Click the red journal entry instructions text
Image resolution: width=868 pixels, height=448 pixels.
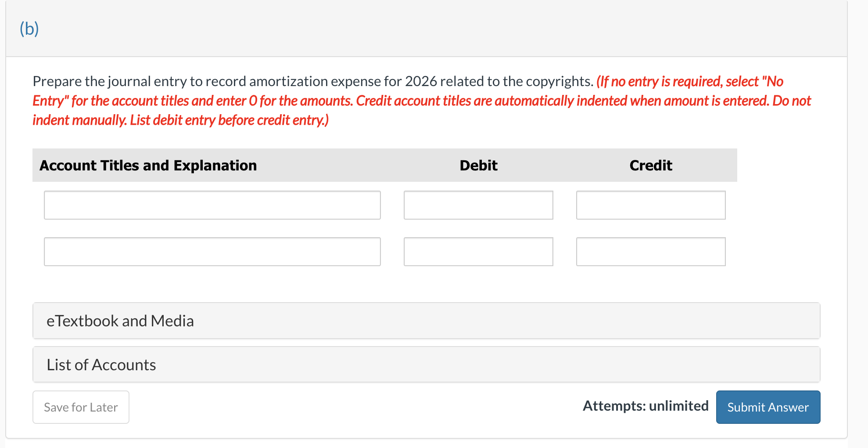click(x=421, y=101)
